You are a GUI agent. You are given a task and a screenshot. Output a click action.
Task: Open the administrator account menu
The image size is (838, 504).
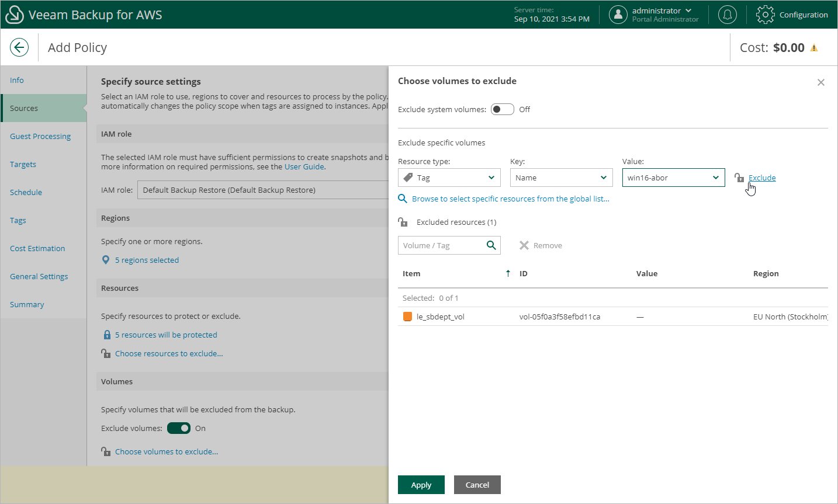coord(662,11)
